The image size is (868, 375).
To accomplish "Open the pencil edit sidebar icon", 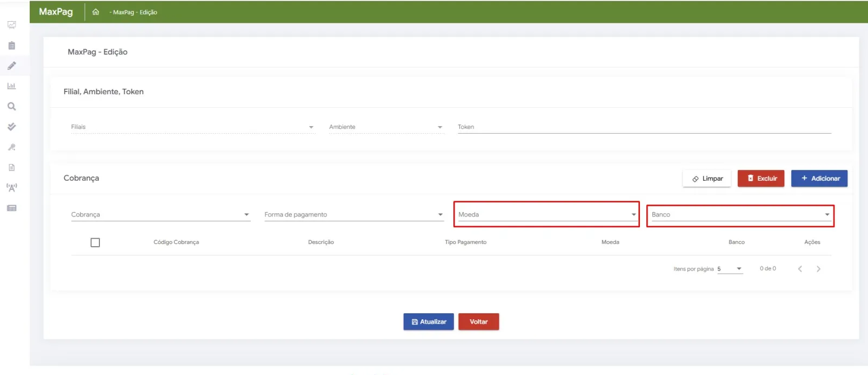I will coord(11,66).
